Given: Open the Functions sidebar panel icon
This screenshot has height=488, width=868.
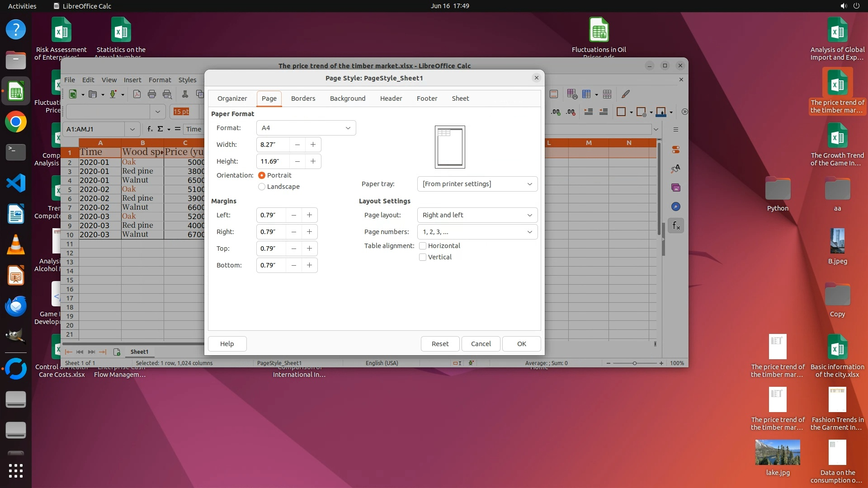Looking at the screenshot, I should (676, 225).
